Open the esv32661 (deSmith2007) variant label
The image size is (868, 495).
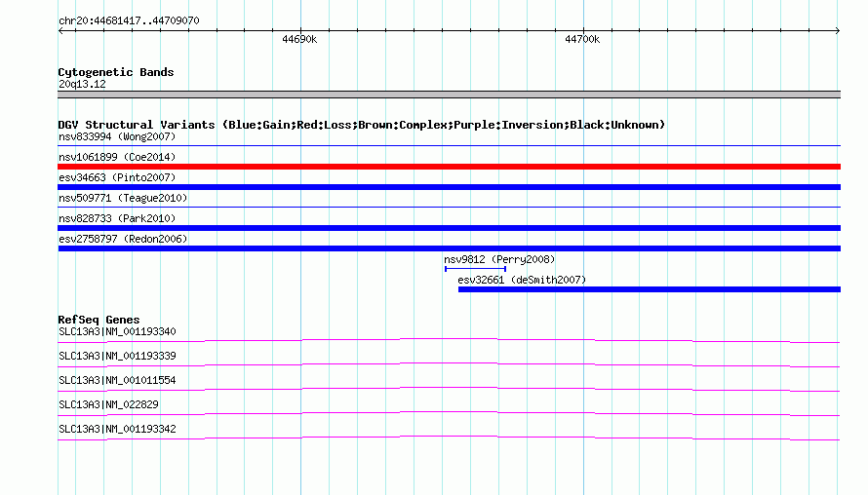pos(522,280)
